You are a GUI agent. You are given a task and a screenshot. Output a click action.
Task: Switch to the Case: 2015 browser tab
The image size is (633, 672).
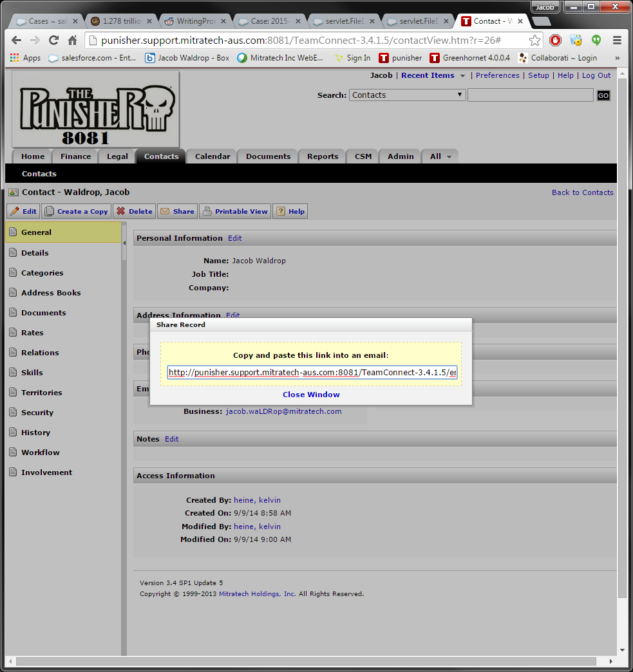click(x=270, y=21)
